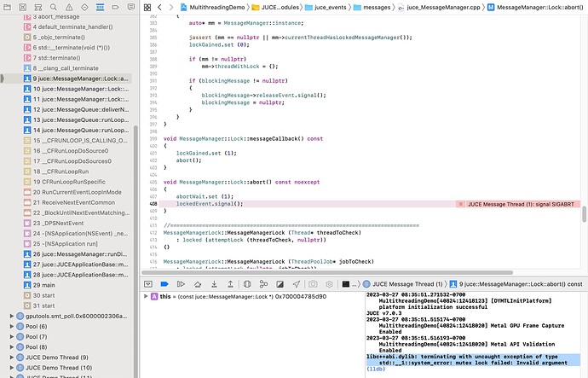Image resolution: width=588 pixels, height=378 pixels.
Task: Step into the function
Action: (x=214, y=284)
